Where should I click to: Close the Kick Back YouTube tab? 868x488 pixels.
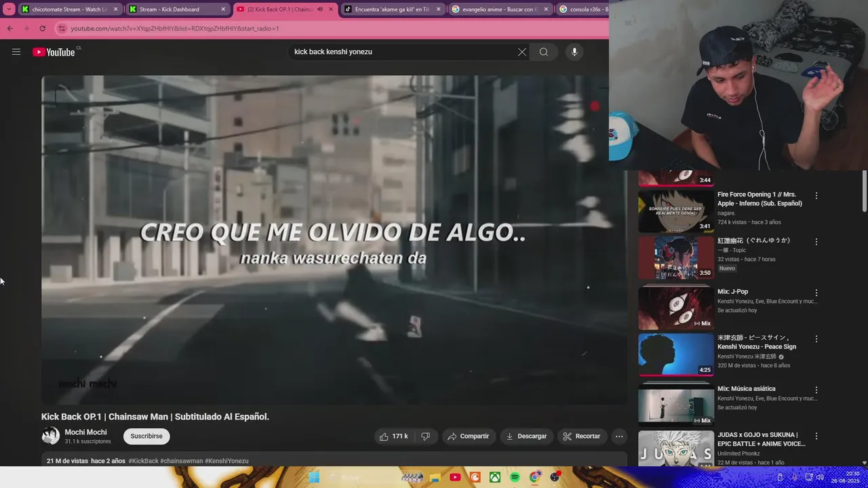(331, 9)
